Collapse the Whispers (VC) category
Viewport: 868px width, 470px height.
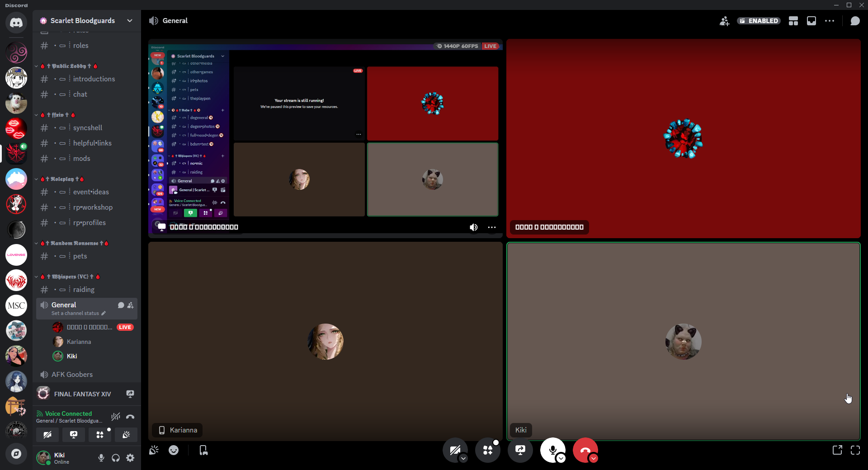point(68,277)
